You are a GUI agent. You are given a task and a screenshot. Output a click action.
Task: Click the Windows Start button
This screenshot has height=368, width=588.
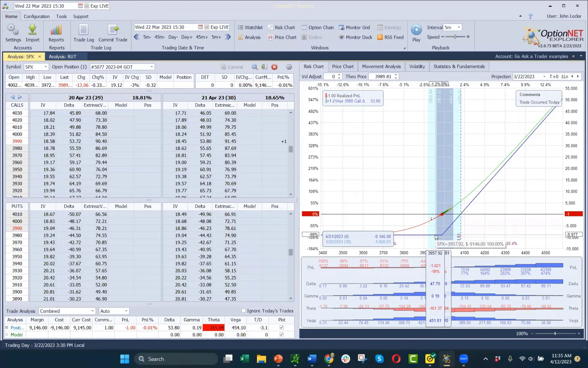tap(125, 359)
